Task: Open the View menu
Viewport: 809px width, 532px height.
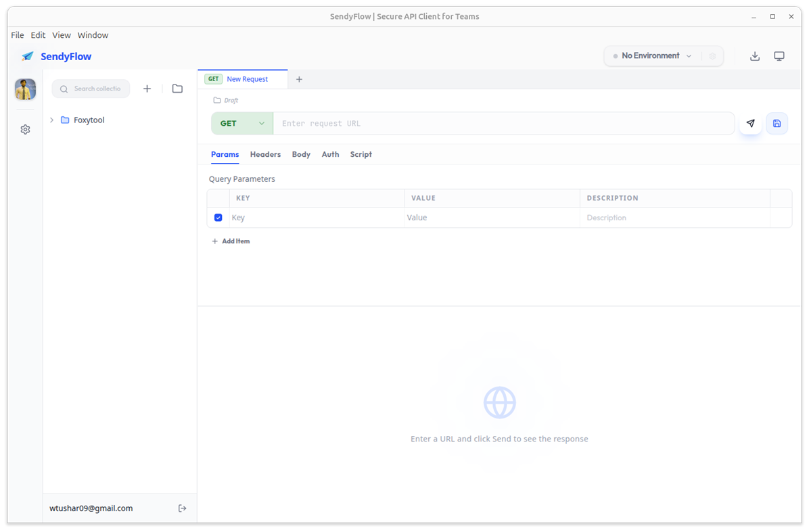Action: point(62,35)
